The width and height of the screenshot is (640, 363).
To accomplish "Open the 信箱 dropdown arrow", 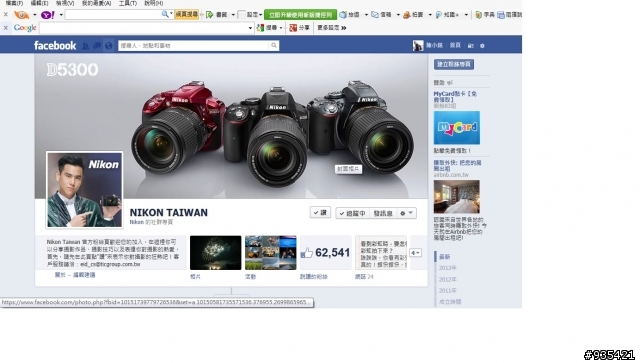I will click(398, 15).
